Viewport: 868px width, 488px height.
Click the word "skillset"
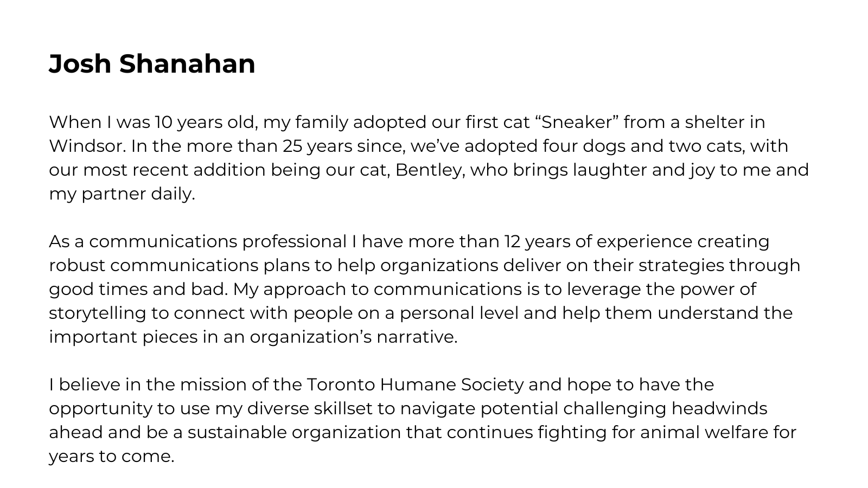tap(344, 408)
